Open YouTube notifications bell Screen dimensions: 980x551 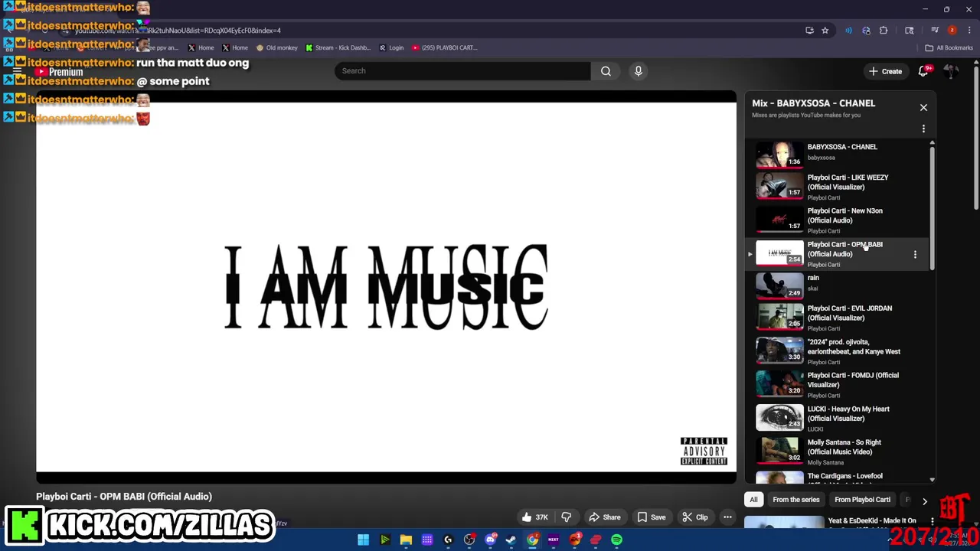click(x=923, y=71)
